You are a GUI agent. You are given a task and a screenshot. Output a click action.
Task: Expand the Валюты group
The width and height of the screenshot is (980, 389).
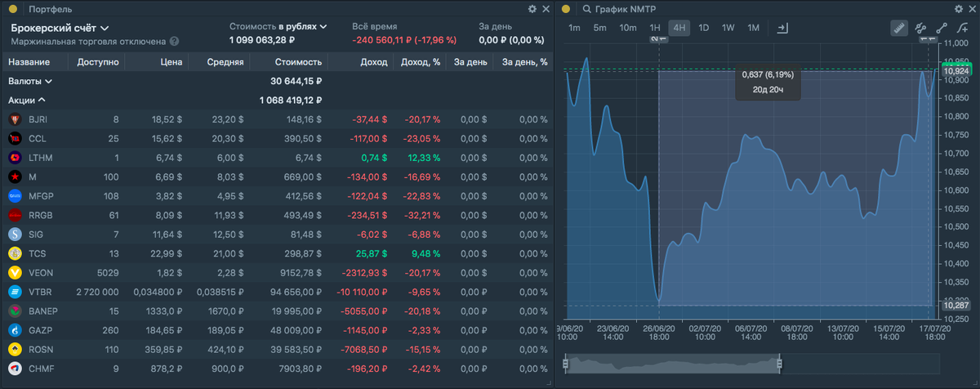[30, 81]
